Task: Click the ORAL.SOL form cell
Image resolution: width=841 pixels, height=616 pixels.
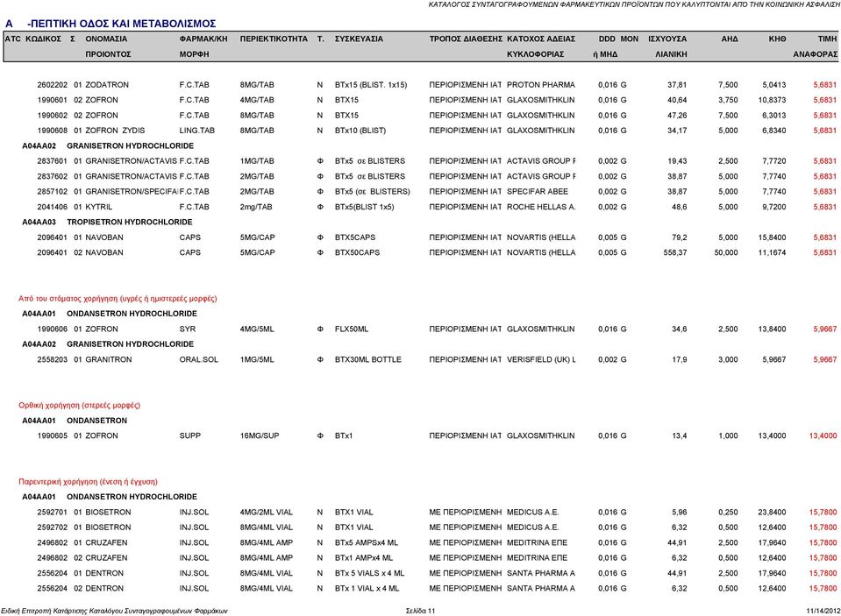Action: (198, 360)
